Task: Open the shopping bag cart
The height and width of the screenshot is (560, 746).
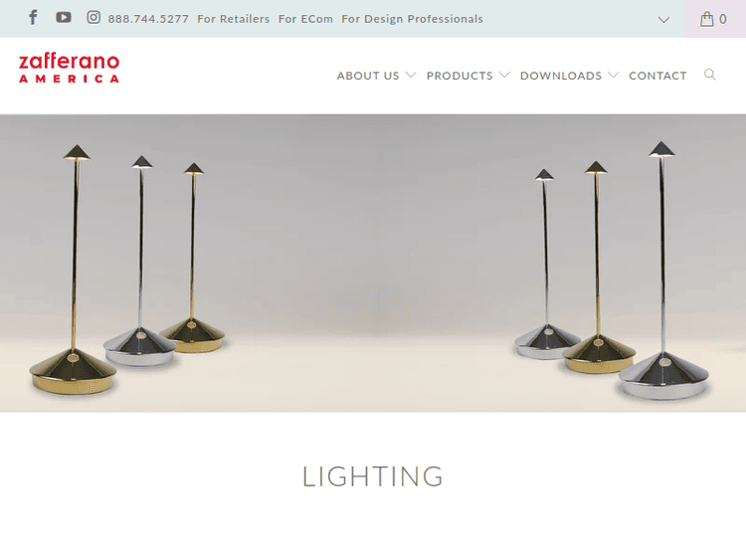Action: pos(714,19)
